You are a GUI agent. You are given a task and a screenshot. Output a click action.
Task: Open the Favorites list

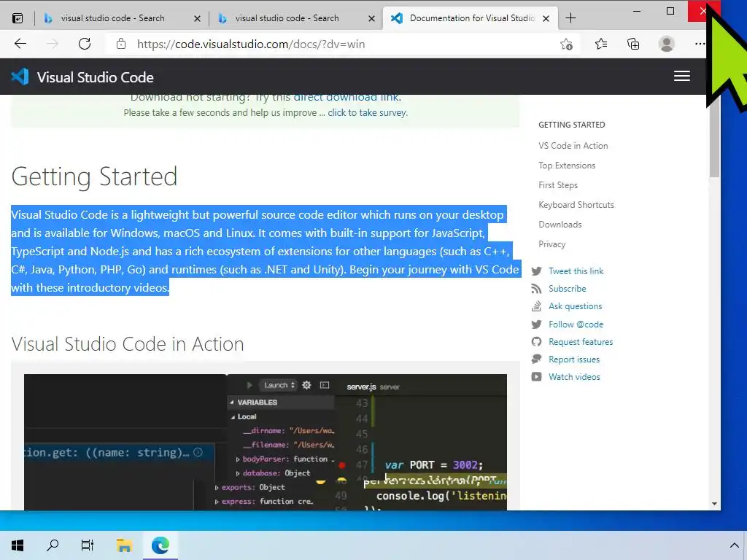[x=601, y=44]
